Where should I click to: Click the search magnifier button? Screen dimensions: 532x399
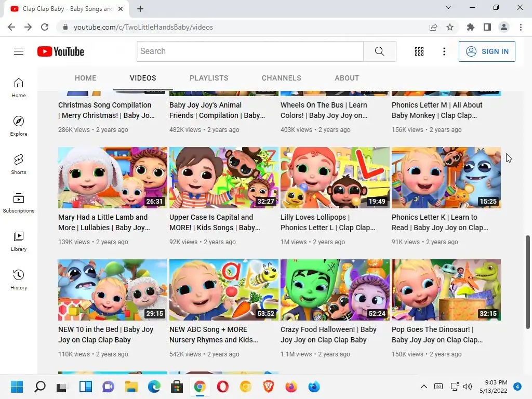click(380, 51)
